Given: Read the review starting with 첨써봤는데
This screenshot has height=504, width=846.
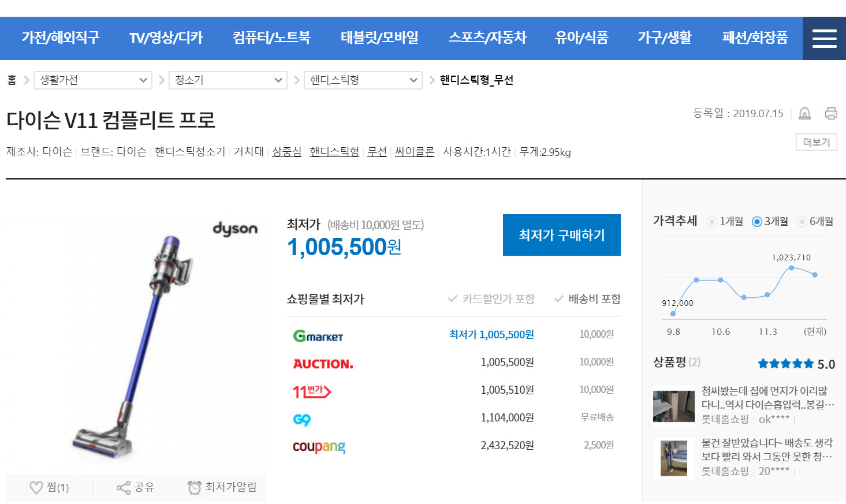Looking at the screenshot, I should [767, 398].
